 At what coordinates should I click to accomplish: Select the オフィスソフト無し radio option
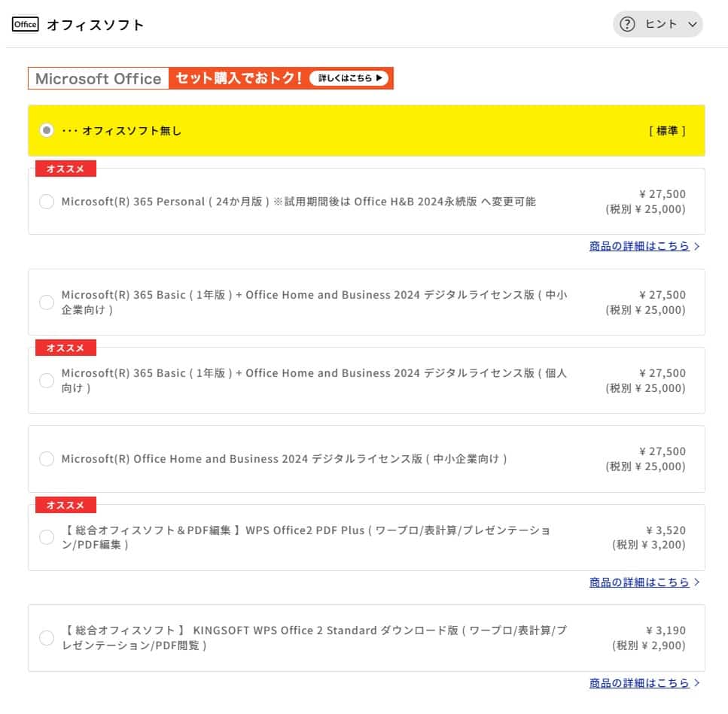[x=47, y=130]
